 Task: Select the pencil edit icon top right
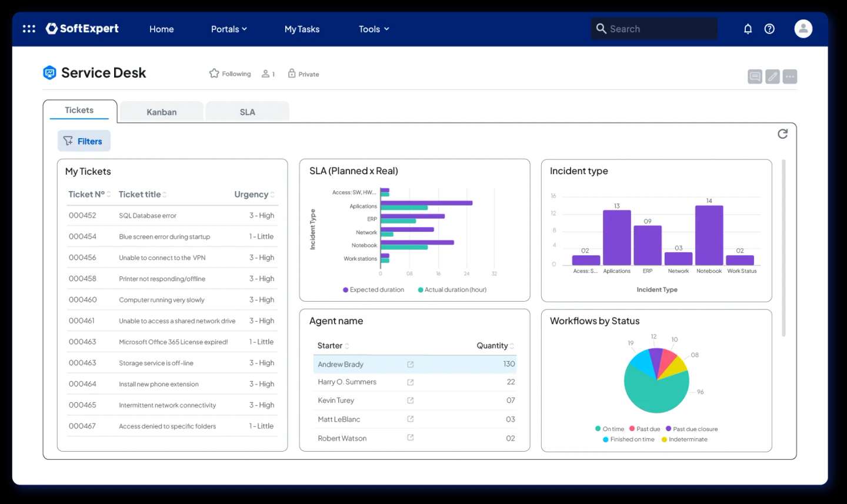tap(772, 76)
